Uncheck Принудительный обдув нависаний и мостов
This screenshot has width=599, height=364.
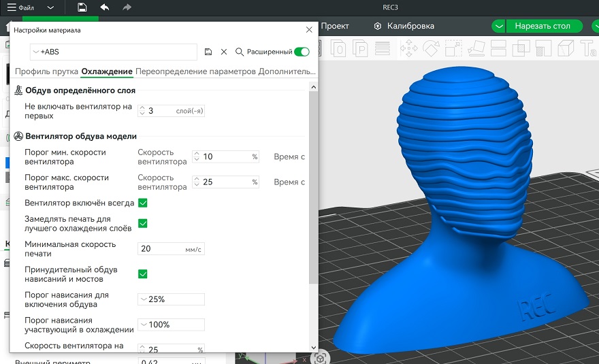coord(143,274)
